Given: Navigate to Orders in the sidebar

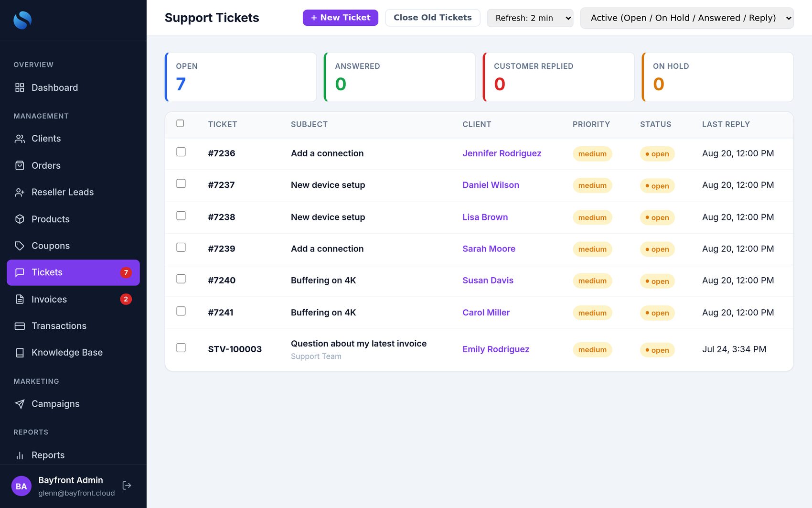Looking at the screenshot, I should (73, 165).
